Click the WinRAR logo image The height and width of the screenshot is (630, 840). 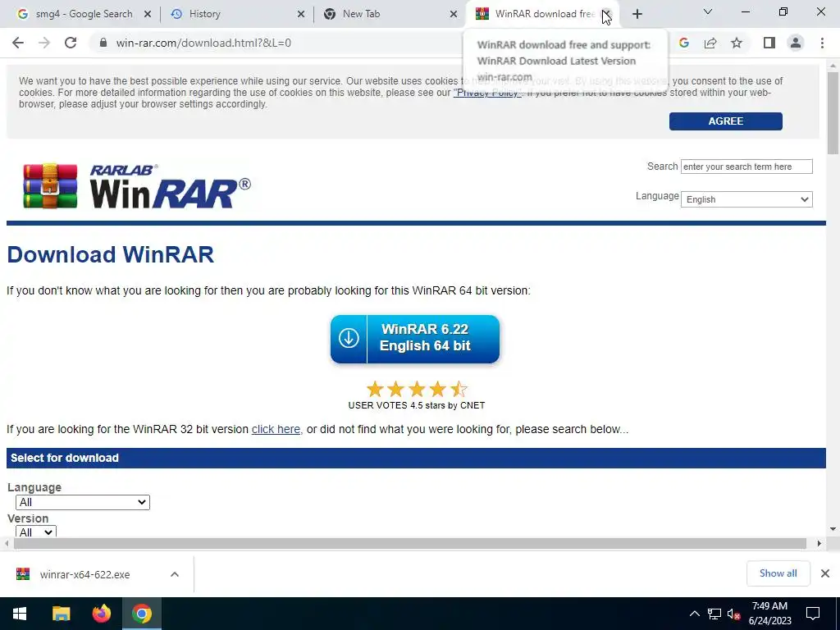click(x=137, y=186)
